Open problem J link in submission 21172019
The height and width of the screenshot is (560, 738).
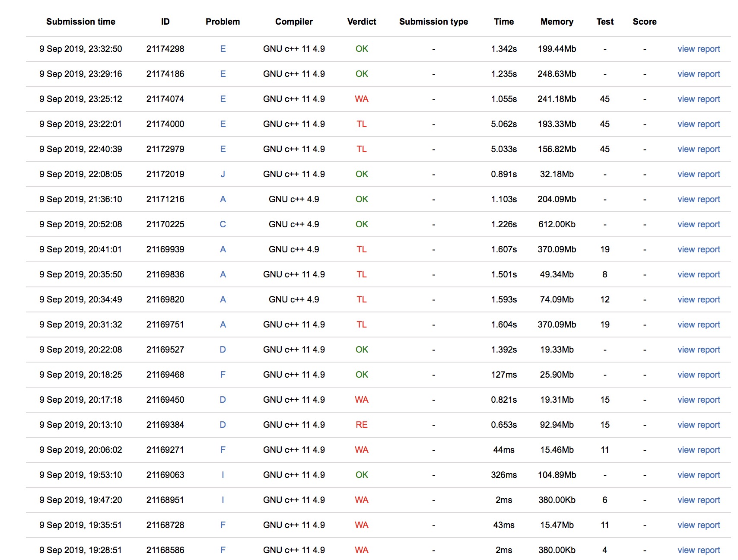coord(223,174)
